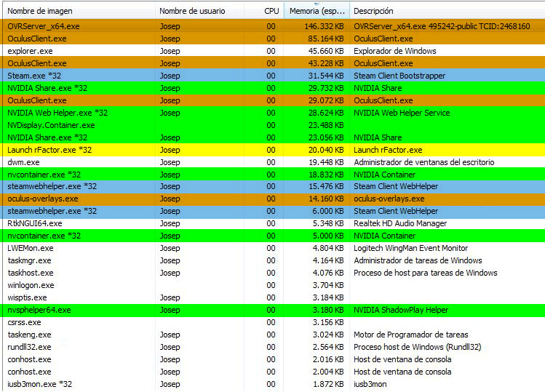545x392 pixels.
Task: Select NVIDIA Share.exe using 29.732 KB
Action: pos(274,88)
